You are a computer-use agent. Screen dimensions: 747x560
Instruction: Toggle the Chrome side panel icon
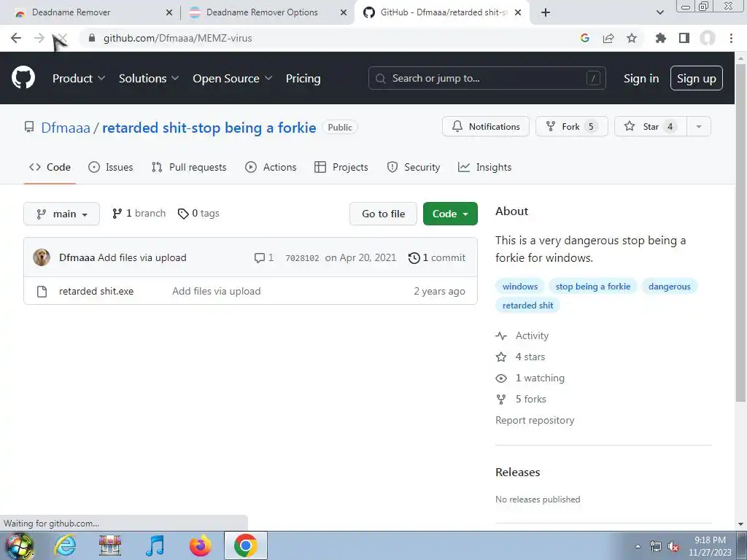[x=684, y=38]
